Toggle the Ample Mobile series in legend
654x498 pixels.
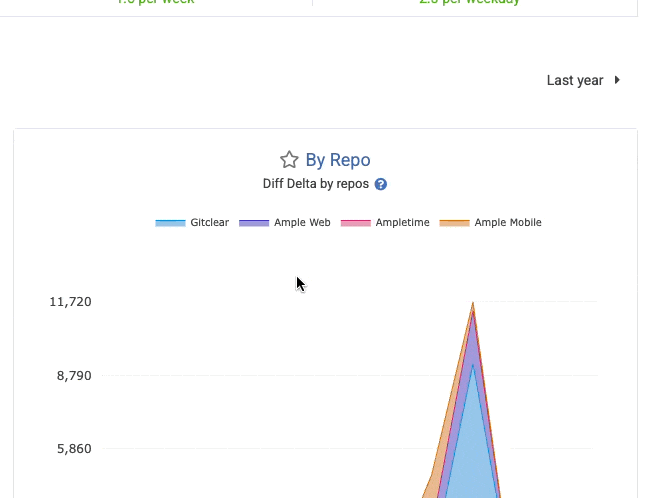click(490, 223)
